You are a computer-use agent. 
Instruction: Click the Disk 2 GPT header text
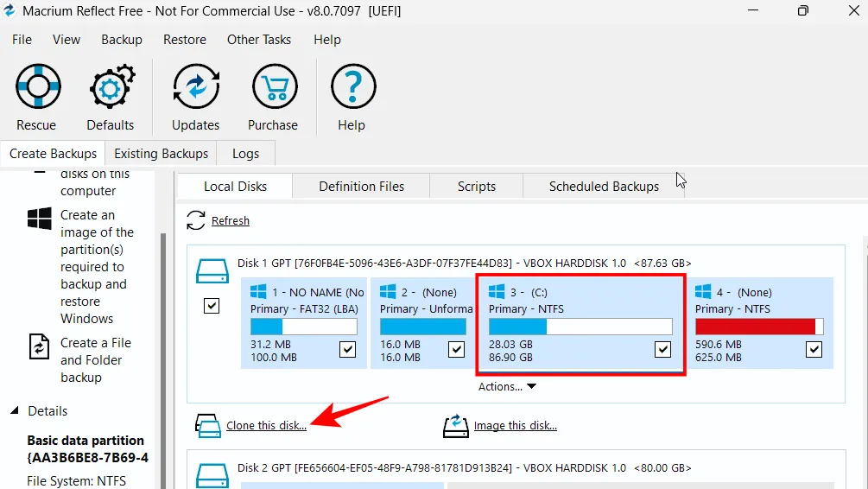pos(465,468)
